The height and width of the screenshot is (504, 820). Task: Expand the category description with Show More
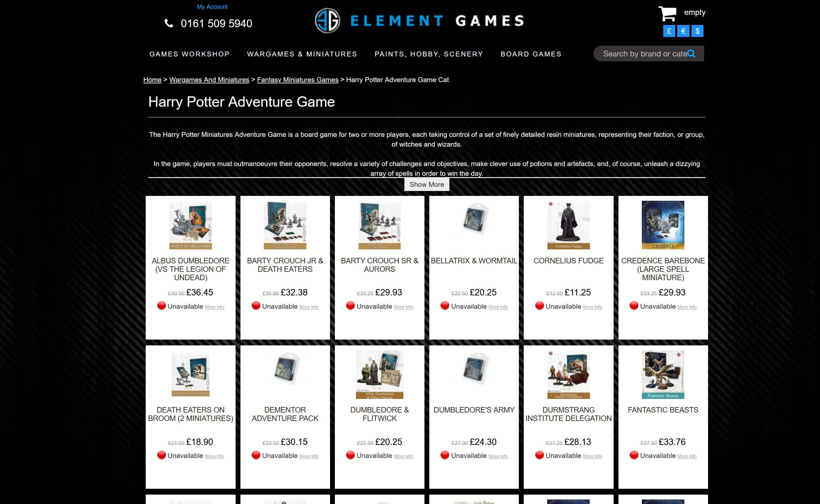pos(427,184)
